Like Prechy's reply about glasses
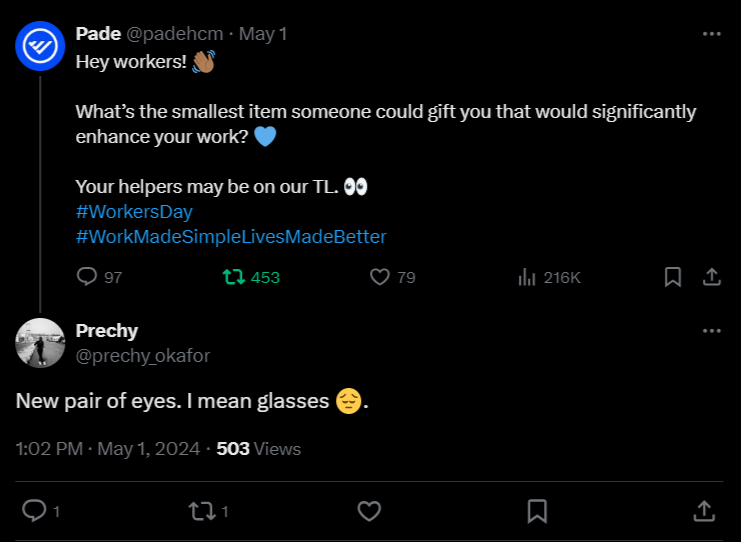This screenshot has height=542, width=741. [x=369, y=511]
